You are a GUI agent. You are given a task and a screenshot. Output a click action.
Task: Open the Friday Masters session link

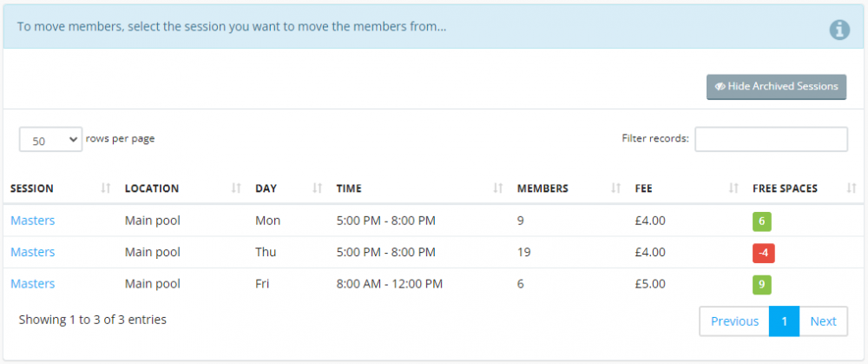coord(33,284)
